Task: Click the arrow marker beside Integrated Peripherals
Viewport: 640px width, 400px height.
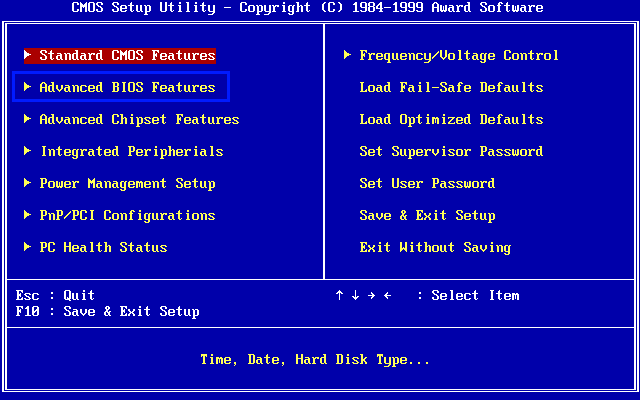Action: [28, 151]
